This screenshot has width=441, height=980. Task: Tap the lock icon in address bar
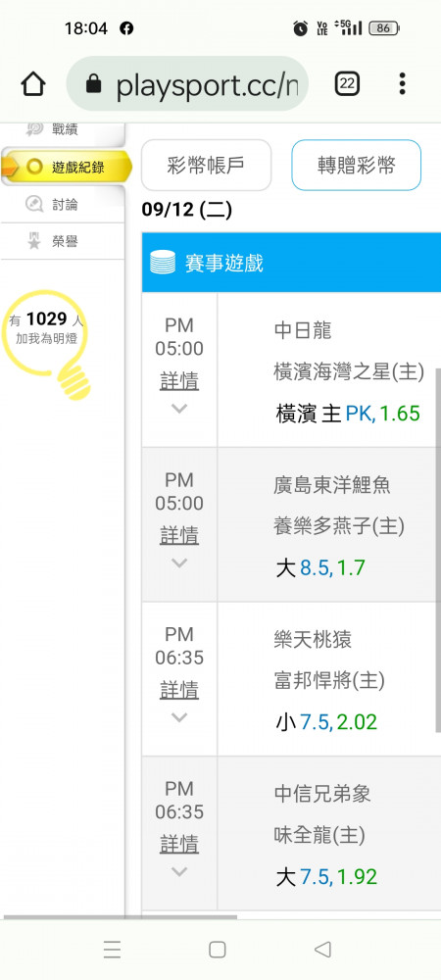pos(94,83)
